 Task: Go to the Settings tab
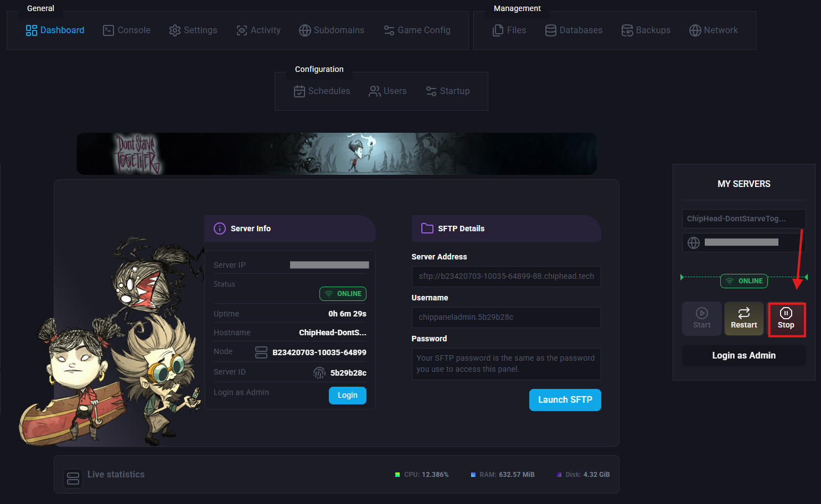pyautogui.click(x=193, y=30)
